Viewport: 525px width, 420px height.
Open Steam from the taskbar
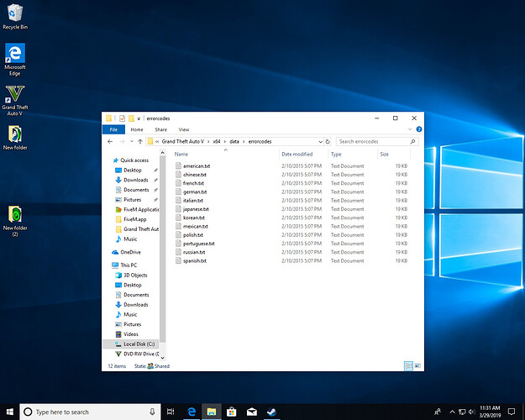pyautogui.click(x=271, y=412)
